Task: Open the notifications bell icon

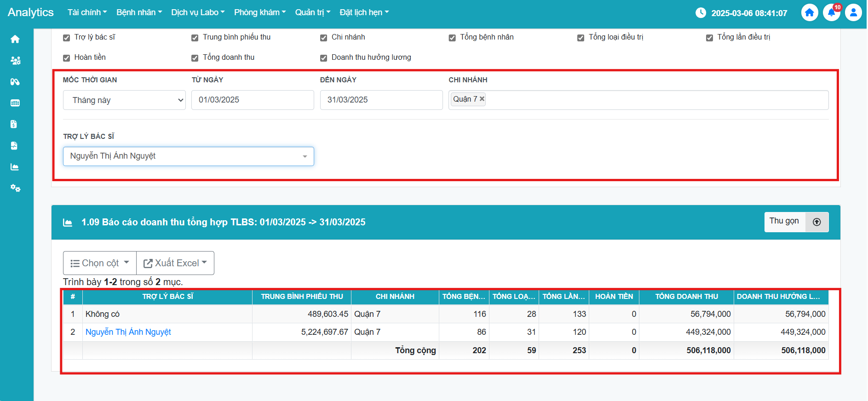Action: [831, 12]
